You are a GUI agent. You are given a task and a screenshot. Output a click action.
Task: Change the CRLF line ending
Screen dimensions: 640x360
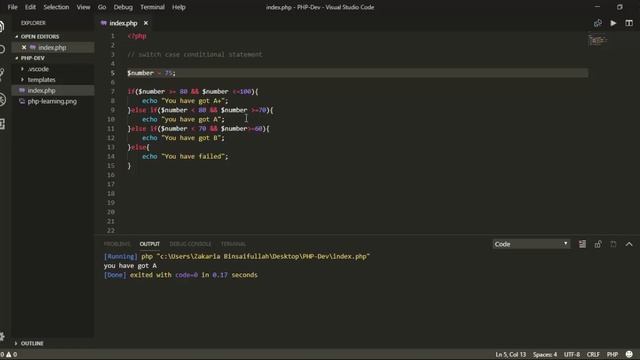point(593,354)
